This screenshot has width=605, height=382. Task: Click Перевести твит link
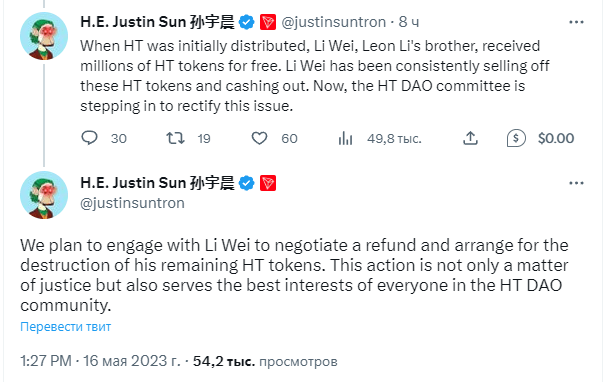[66, 327]
